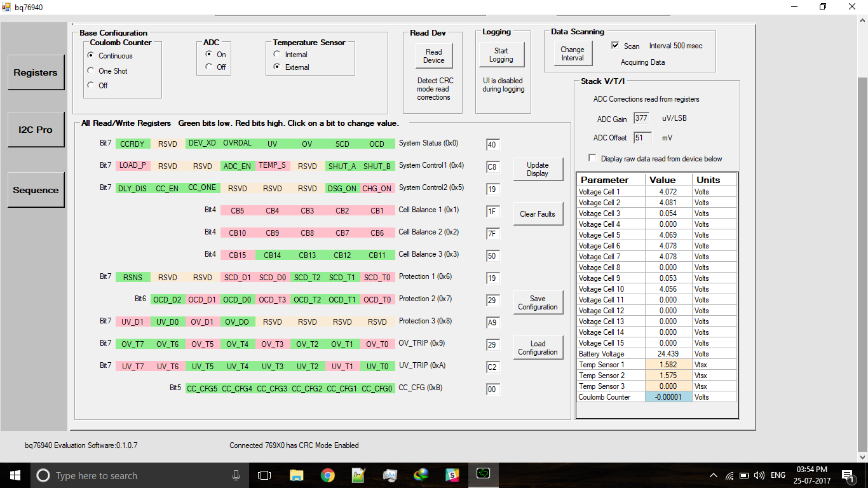Open the Sequence tab
This screenshot has width=868, height=488.
(36, 190)
